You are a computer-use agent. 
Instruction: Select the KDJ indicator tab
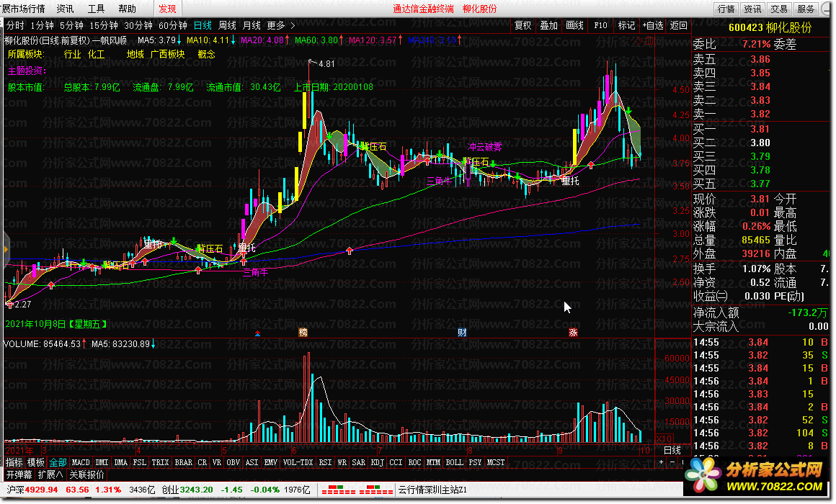[x=377, y=462]
